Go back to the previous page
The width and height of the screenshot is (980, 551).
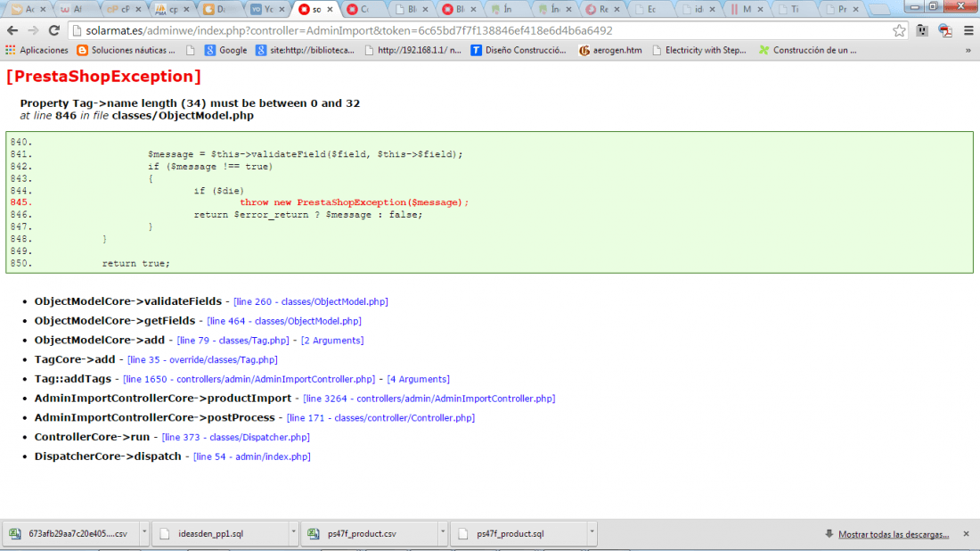tap(12, 30)
